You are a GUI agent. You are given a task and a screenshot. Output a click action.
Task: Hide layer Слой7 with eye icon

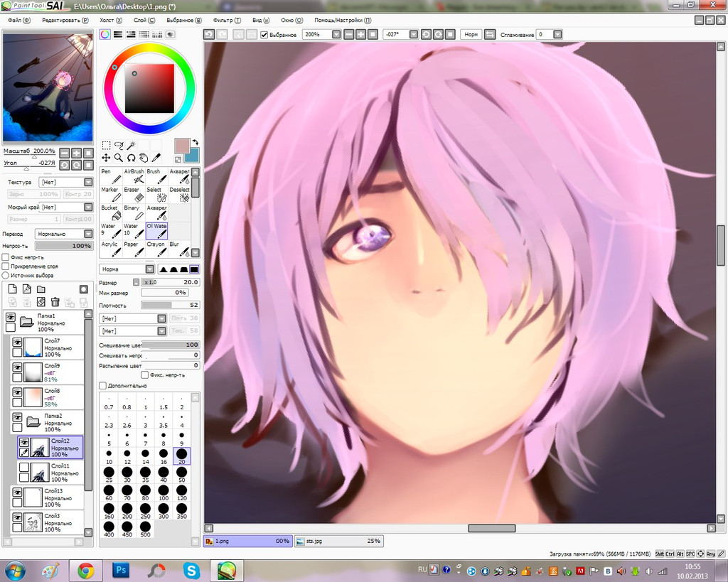pos(17,343)
